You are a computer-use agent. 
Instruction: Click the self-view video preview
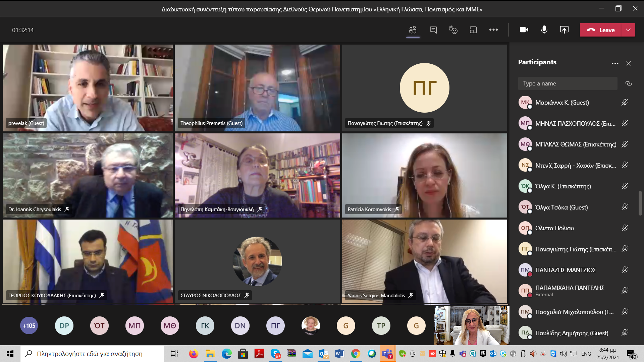pos(471,325)
